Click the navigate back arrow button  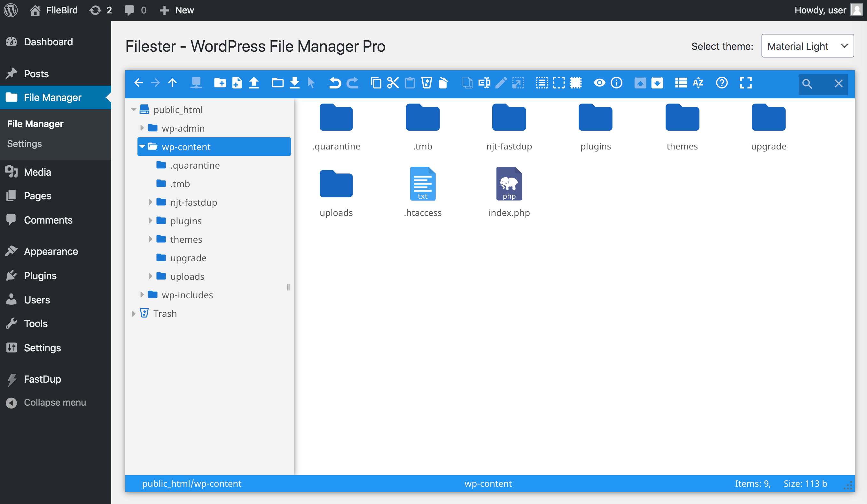pos(139,83)
